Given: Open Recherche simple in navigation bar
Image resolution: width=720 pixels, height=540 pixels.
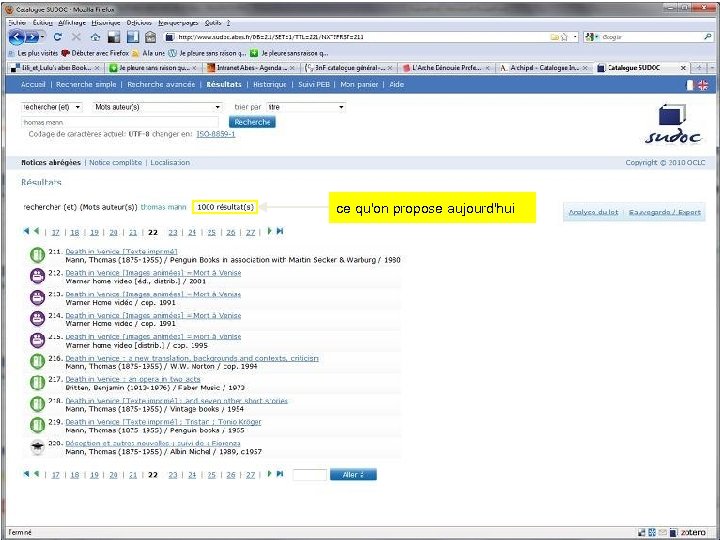Looking at the screenshot, I should tap(86, 84).
